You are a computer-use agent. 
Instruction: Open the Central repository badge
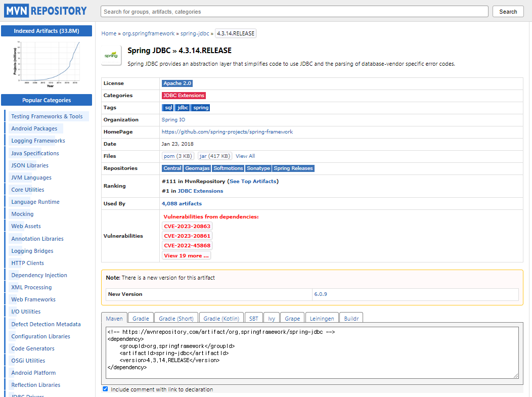tap(172, 168)
